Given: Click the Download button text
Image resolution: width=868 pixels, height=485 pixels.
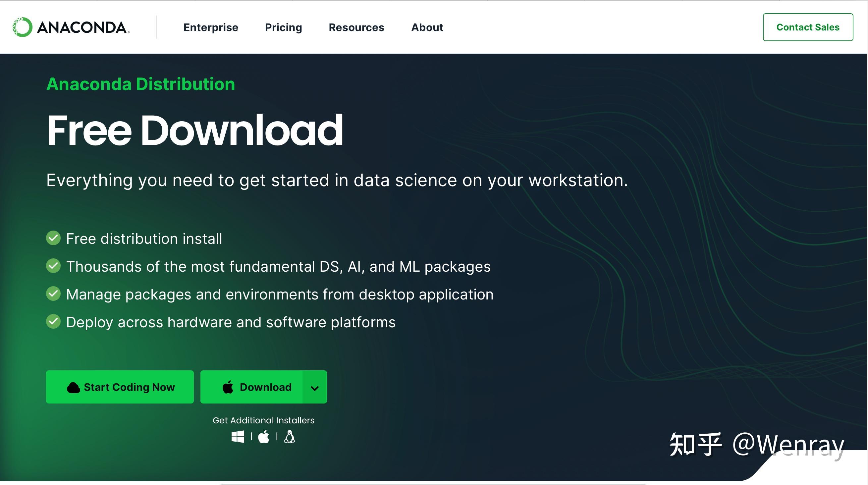Looking at the screenshot, I should [266, 387].
